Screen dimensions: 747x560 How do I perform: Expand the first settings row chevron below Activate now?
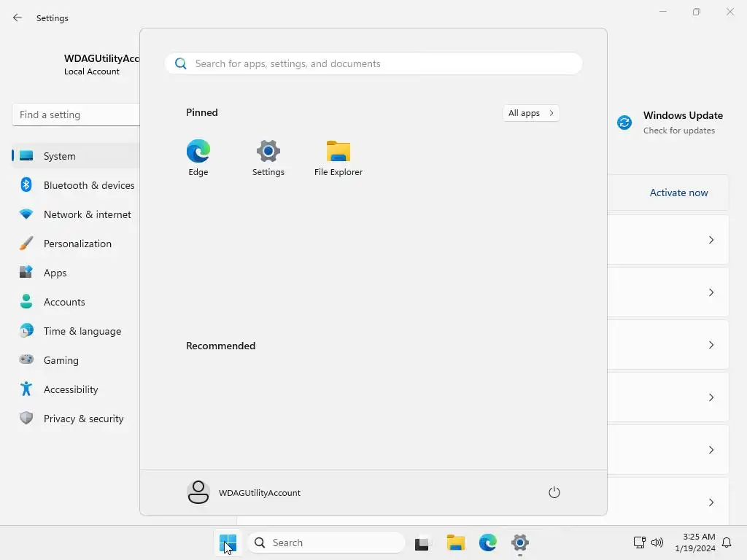tap(711, 239)
